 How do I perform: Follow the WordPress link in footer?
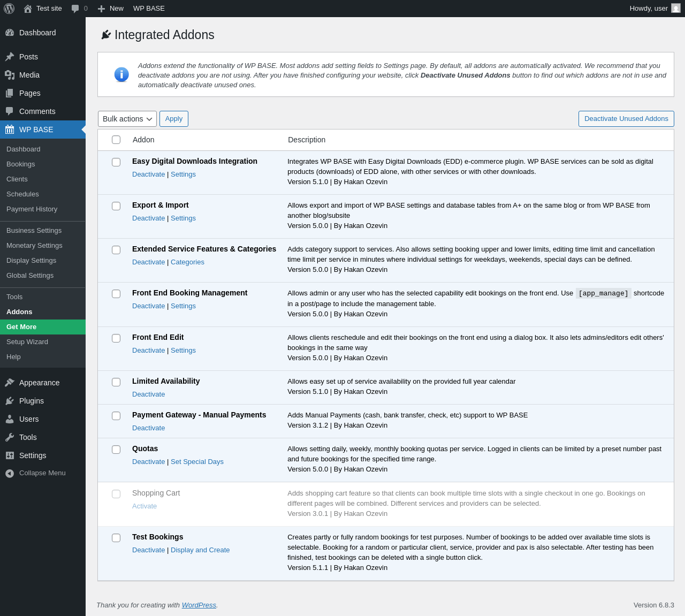point(199,605)
